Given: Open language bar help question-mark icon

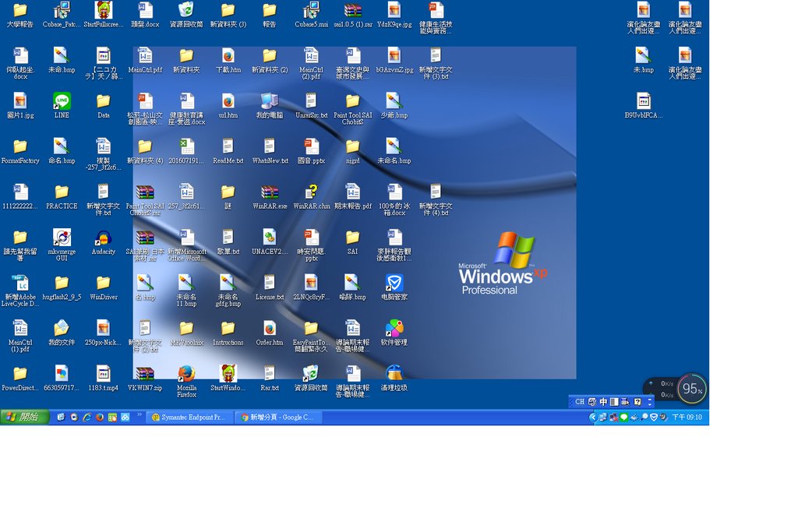Looking at the screenshot, I should coord(637,402).
